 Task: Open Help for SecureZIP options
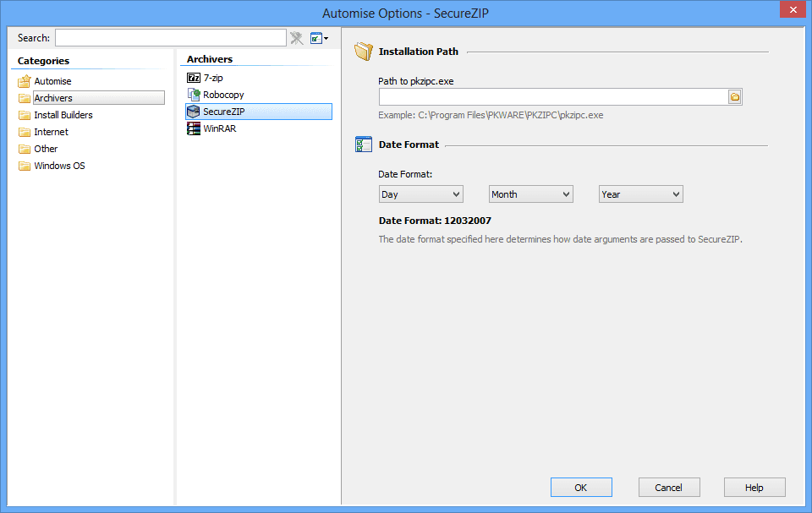[754, 487]
